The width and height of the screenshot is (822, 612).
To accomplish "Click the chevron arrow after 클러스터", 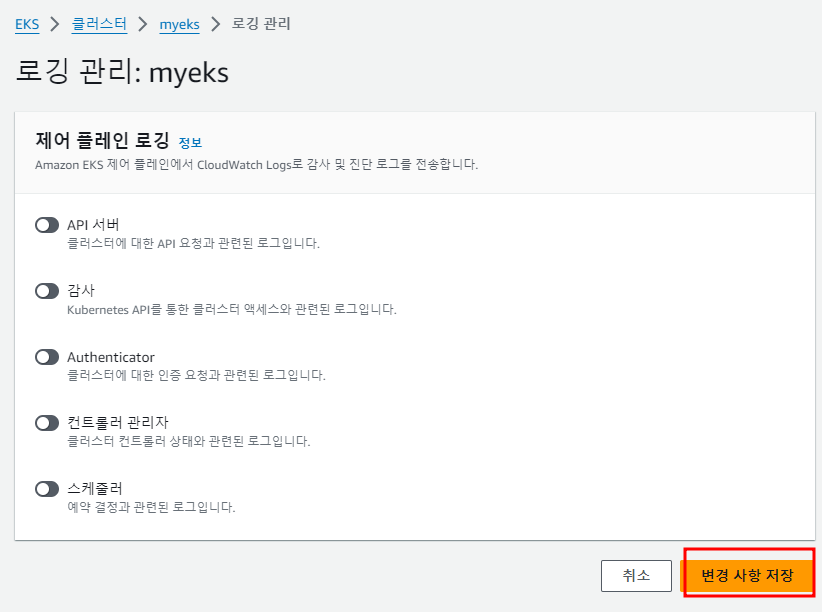I will tap(143, 24).
